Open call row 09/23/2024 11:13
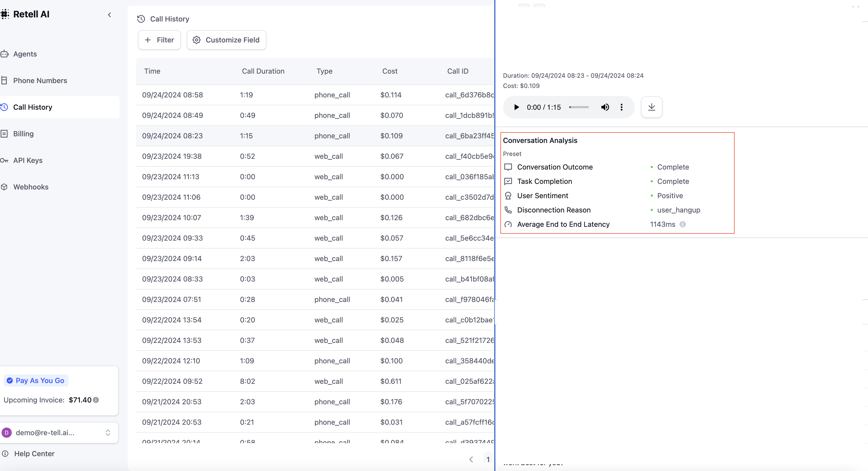This screenshot has height=471, width=868. 315,177
